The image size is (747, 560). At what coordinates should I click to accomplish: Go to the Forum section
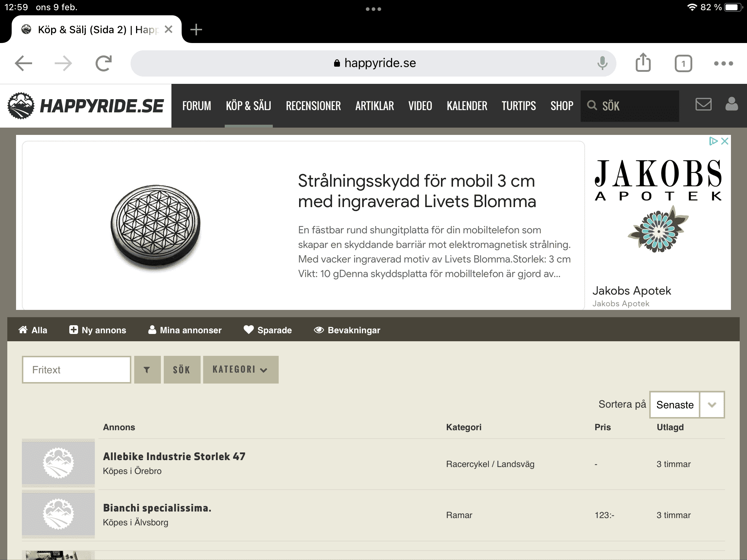pos(197,106)
